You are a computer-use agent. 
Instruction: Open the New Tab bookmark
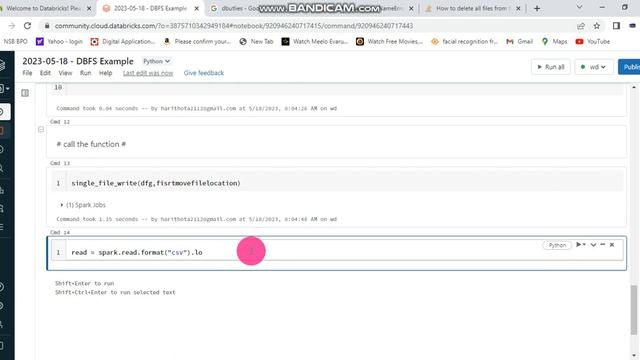pyautogui.click(x=256, y=42)
